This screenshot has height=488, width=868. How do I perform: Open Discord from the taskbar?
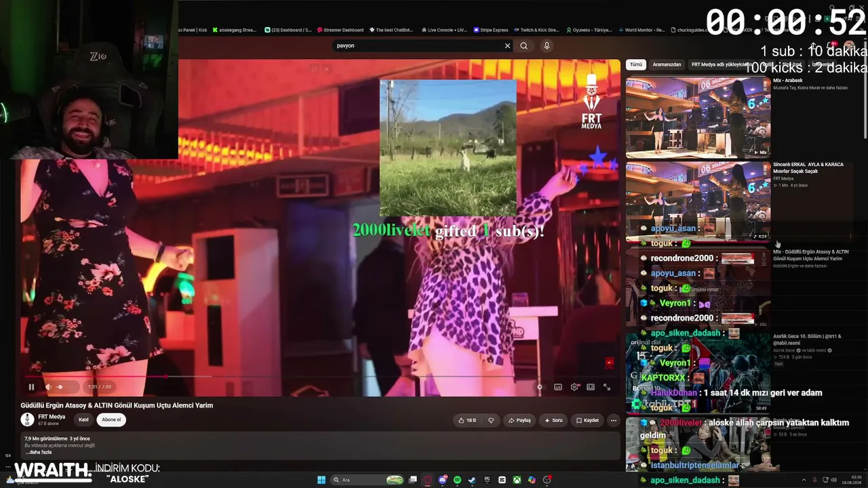(x=442, y=480)
